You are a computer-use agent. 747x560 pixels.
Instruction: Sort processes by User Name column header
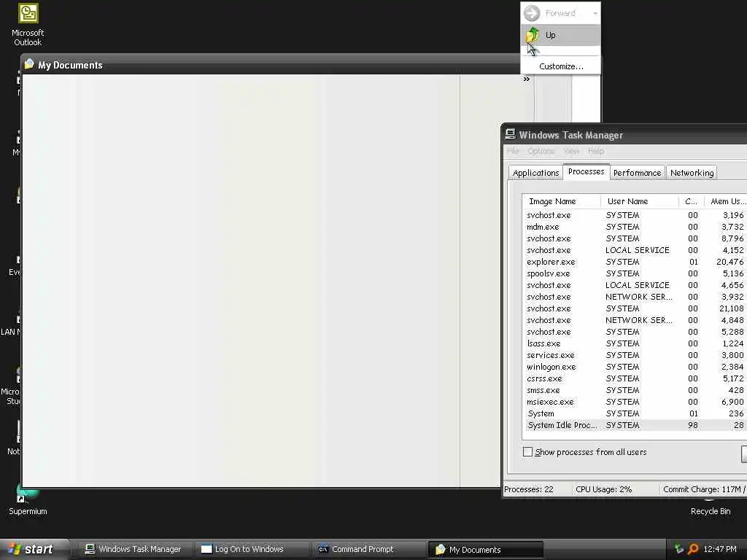[639, 201]
